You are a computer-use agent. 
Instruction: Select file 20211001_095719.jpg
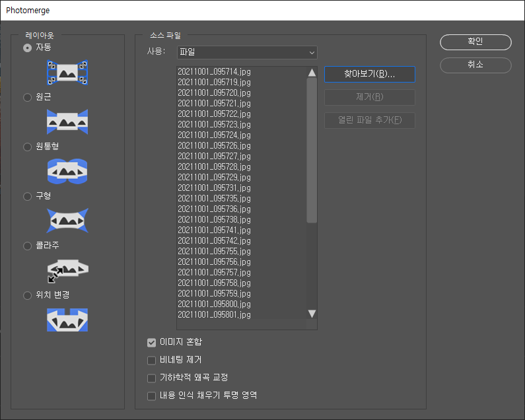[x=214, y=82]
